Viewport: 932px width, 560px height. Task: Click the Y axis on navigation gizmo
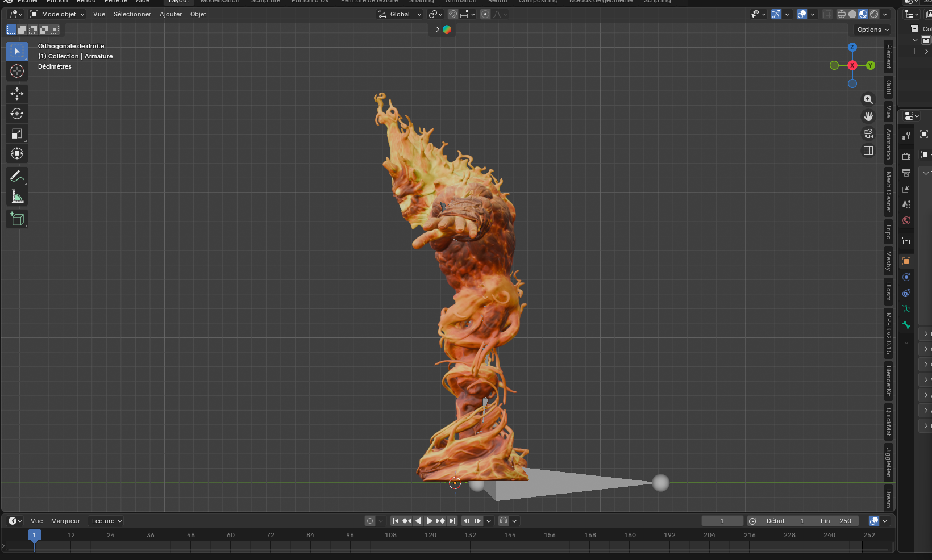click(x=871, y=65)
